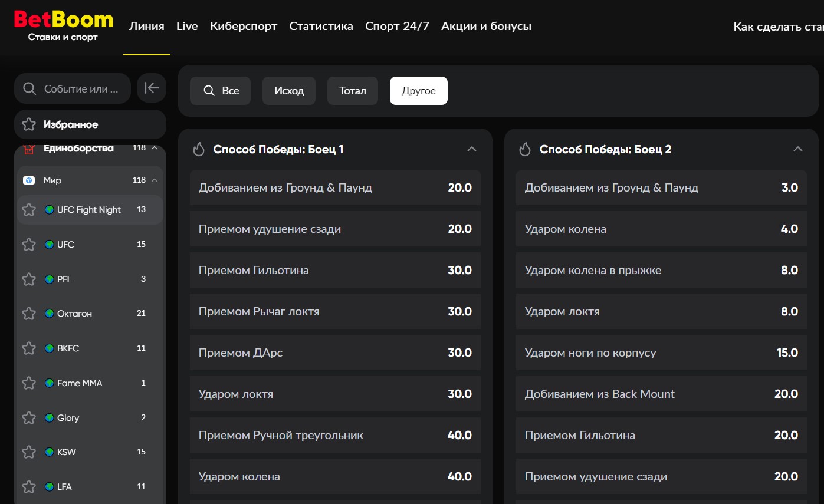Screen dimensions: 824x504
Task: Focus the Событие или search field
Action: coord(73,88)
